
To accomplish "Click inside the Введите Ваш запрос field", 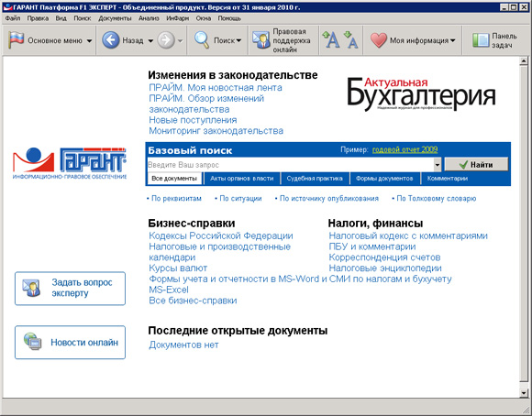I will click(291, 165).
